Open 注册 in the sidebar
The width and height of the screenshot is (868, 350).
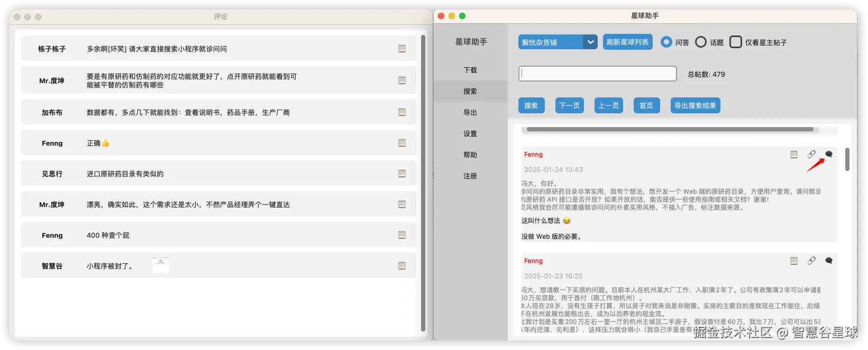470,176
